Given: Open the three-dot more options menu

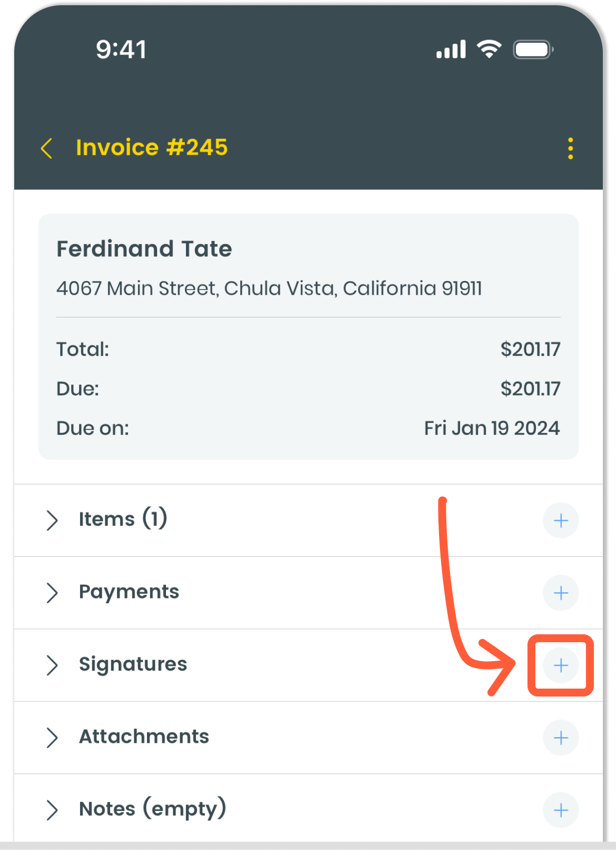Looking at the screenshot, I should point(570,149).
